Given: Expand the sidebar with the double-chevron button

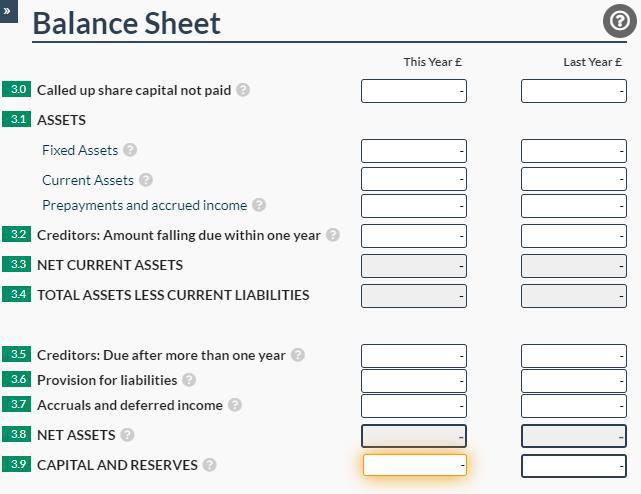Looking at the screenshot, I should 8,11.
